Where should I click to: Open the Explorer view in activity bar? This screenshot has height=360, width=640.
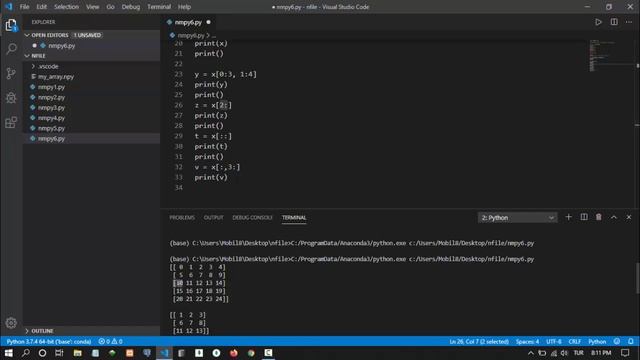[x=11, y=25]
